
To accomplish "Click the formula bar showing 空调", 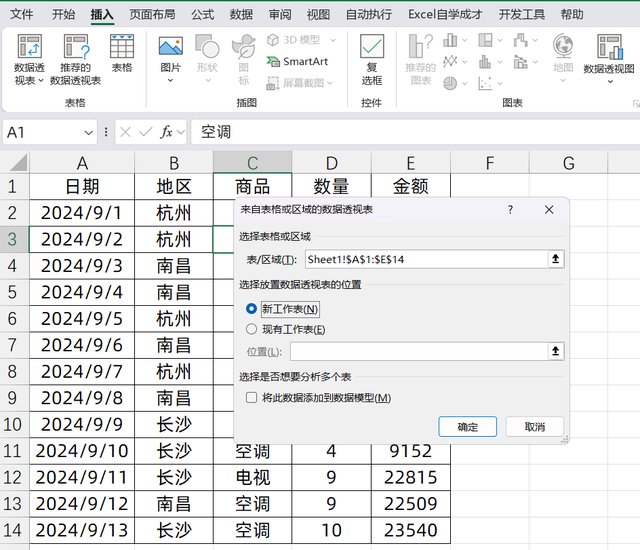I will tap(416, 132).
